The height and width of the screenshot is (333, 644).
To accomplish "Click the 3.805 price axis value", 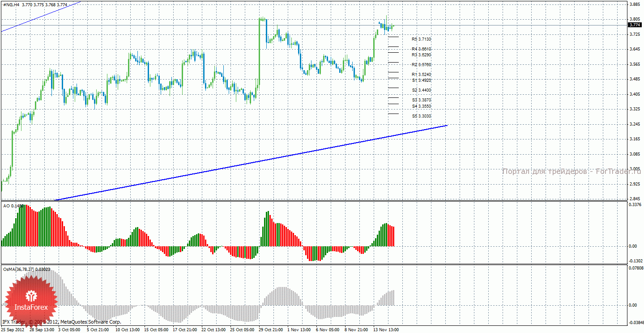I will 634,19.
